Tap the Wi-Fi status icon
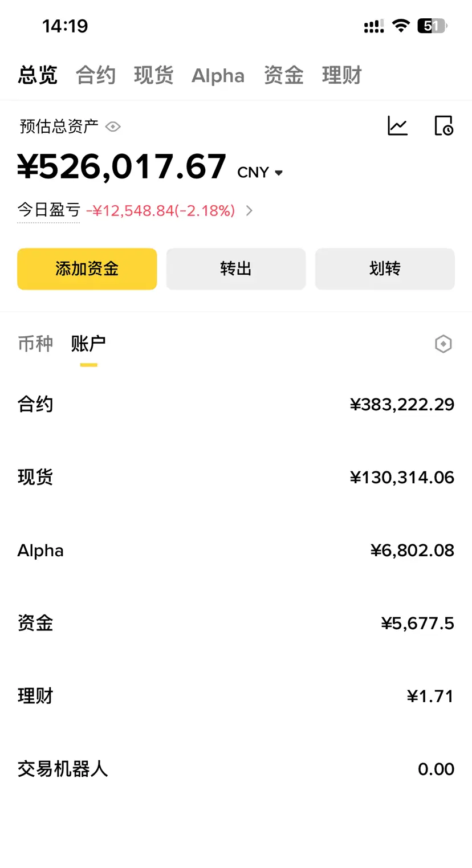The height and width of the screenshot is (868, 472). click(401, 26)
